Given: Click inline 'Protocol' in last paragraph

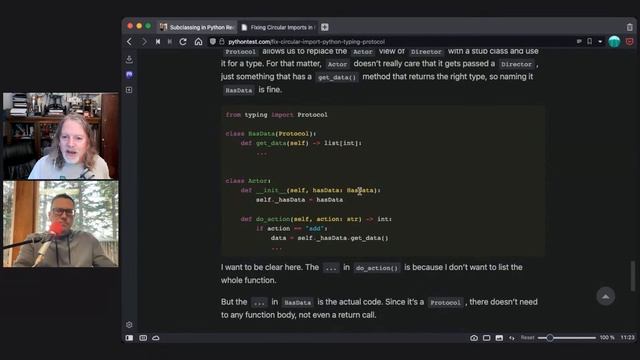Looking at the screenshot, I should tap(445, 302).
